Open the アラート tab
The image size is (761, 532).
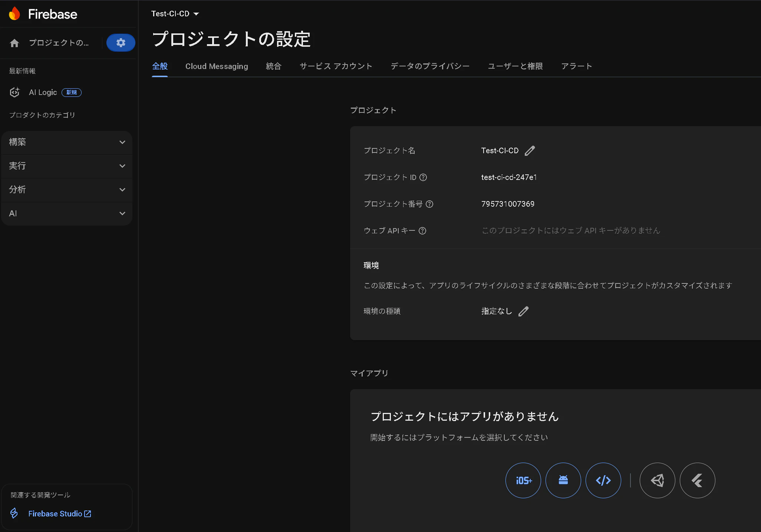pos(576,66)
